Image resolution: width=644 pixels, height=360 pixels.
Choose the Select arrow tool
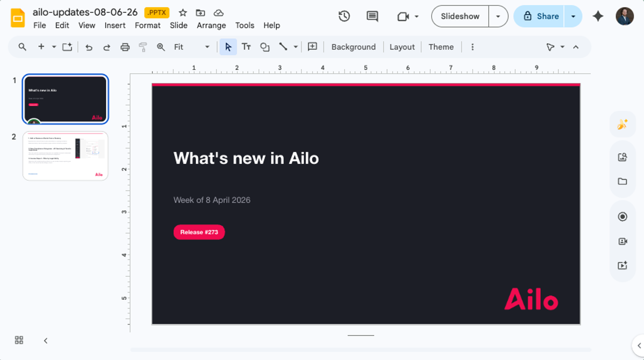coord(228,47)
